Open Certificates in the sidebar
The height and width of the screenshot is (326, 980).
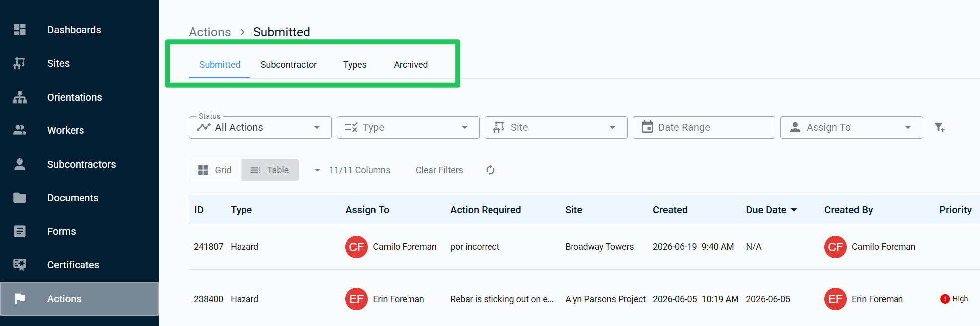click(73, 265)
